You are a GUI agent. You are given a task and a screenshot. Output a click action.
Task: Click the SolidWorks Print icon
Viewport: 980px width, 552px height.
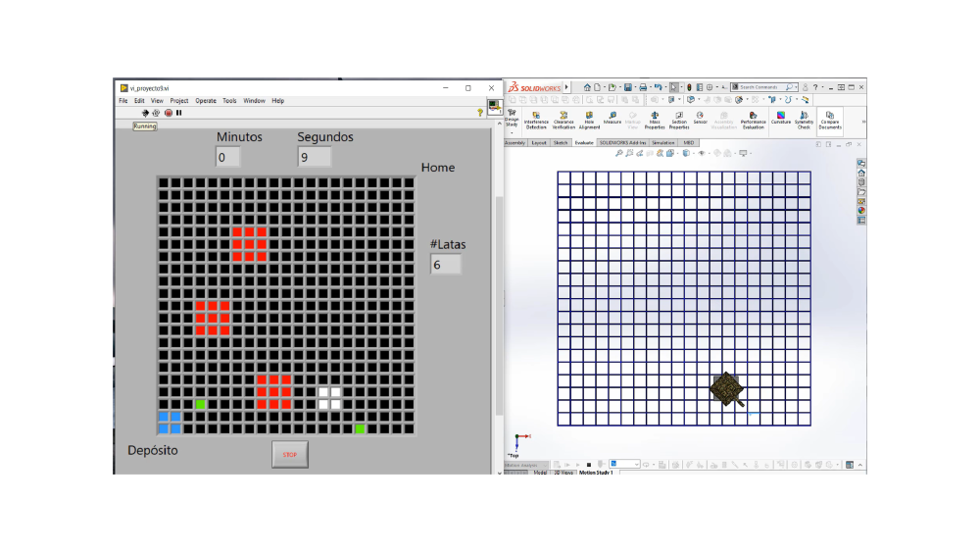coord(643,87)
